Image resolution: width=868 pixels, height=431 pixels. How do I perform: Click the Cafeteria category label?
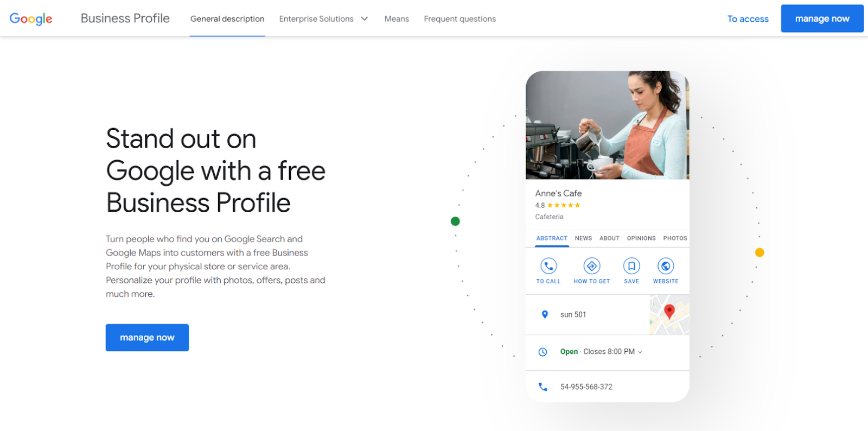click(549, 217)
